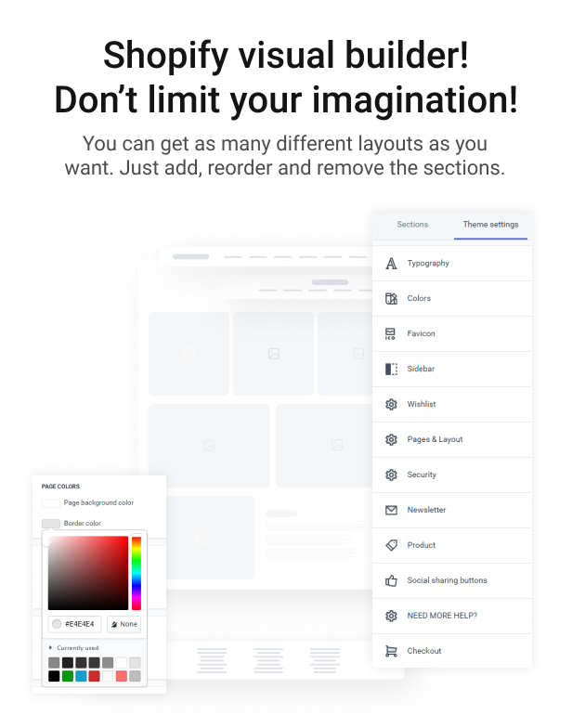Select the Theme settings tab
Viewport: 572px width, 728px height.
tap(490, 225)
